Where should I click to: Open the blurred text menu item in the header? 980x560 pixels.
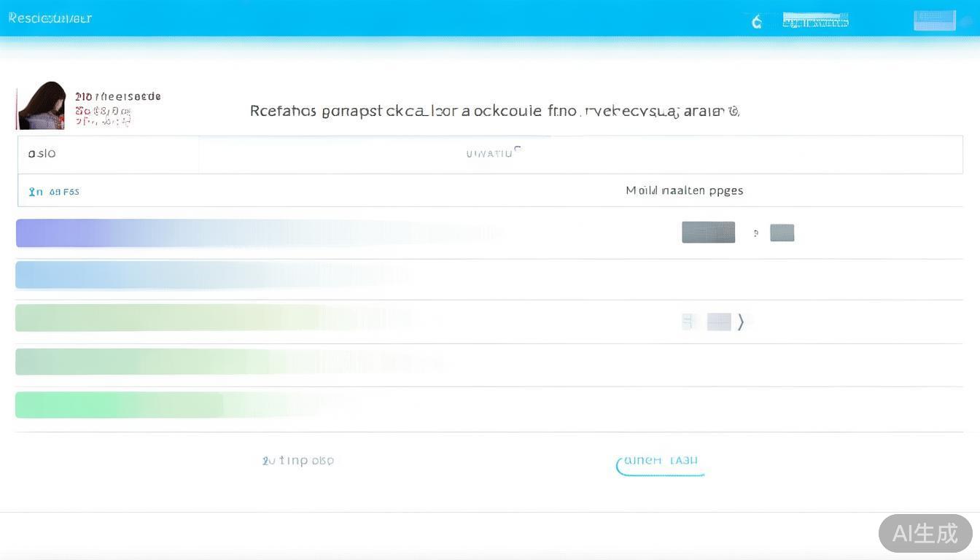[815, 20]
